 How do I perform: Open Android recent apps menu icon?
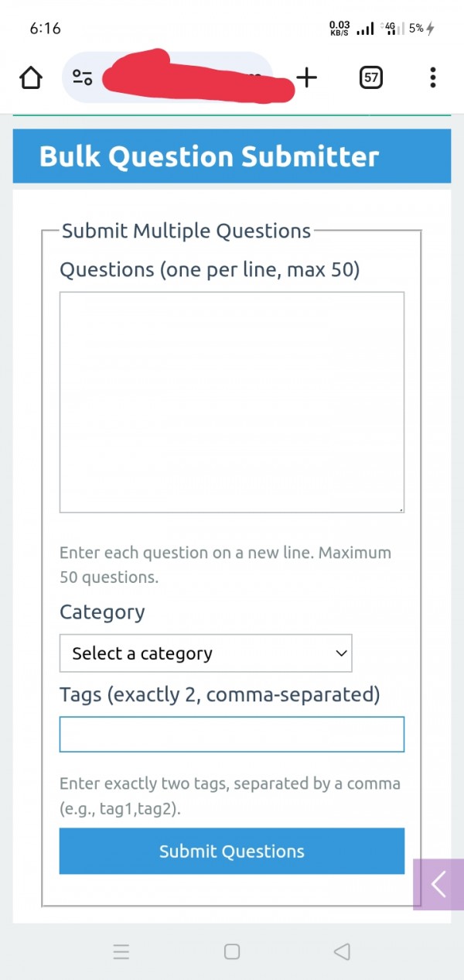121,952
